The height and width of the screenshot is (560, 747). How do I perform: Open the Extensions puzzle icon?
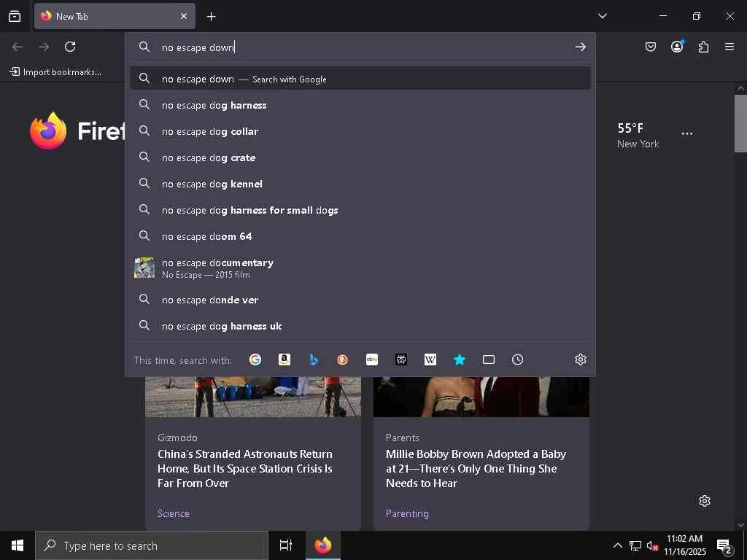click(x=703, y=47)
